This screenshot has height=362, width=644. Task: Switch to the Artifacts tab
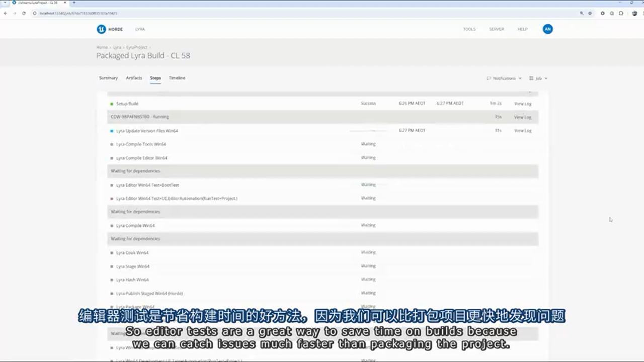[x=134, y=78]
